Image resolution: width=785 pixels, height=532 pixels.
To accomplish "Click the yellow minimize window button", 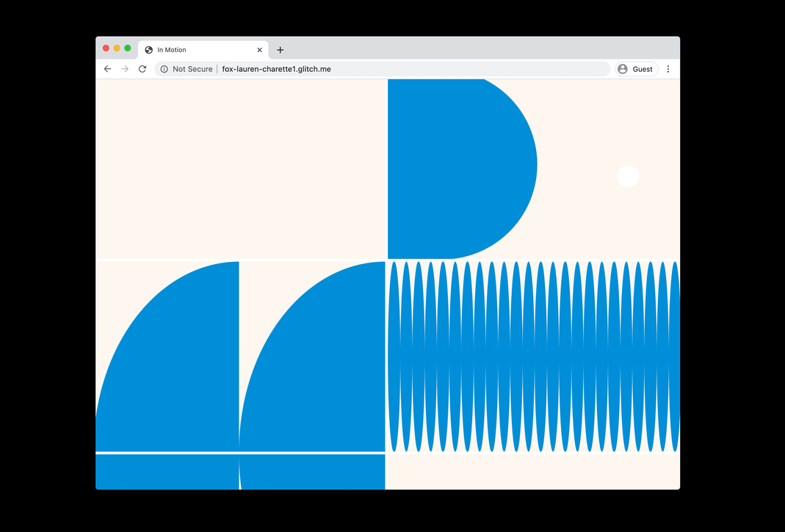I will (x=117, y=48).
